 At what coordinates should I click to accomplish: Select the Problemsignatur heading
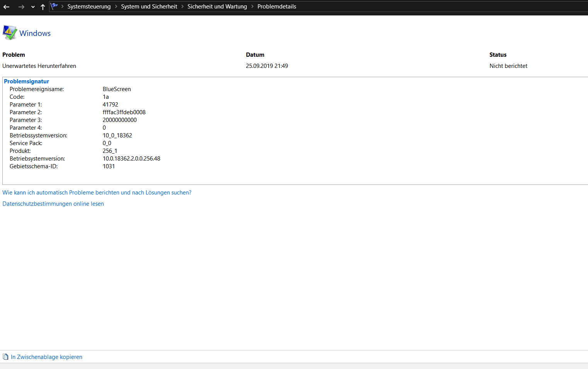tap(27, 81)
